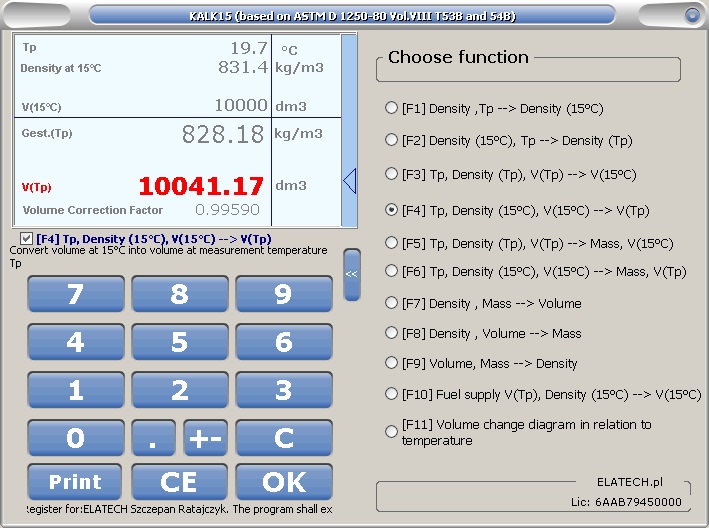This screenshot has height=528, width=709.
Task: Confirm the entry with OK button
Action: [x=284, y=482]
